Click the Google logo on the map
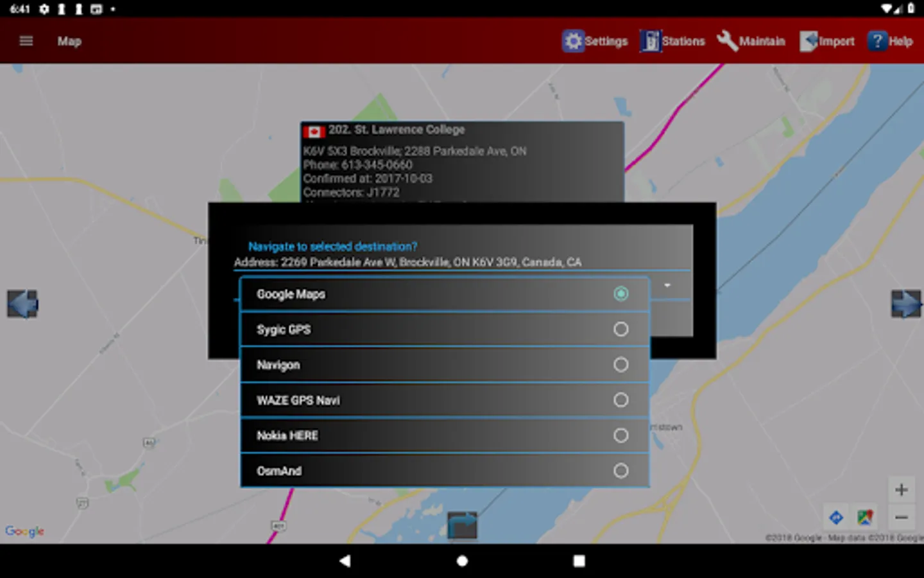924x578 pixels. 25,531
